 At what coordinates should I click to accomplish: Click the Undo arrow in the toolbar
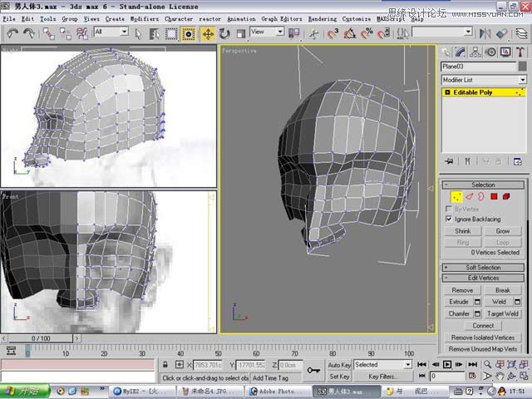13,33
